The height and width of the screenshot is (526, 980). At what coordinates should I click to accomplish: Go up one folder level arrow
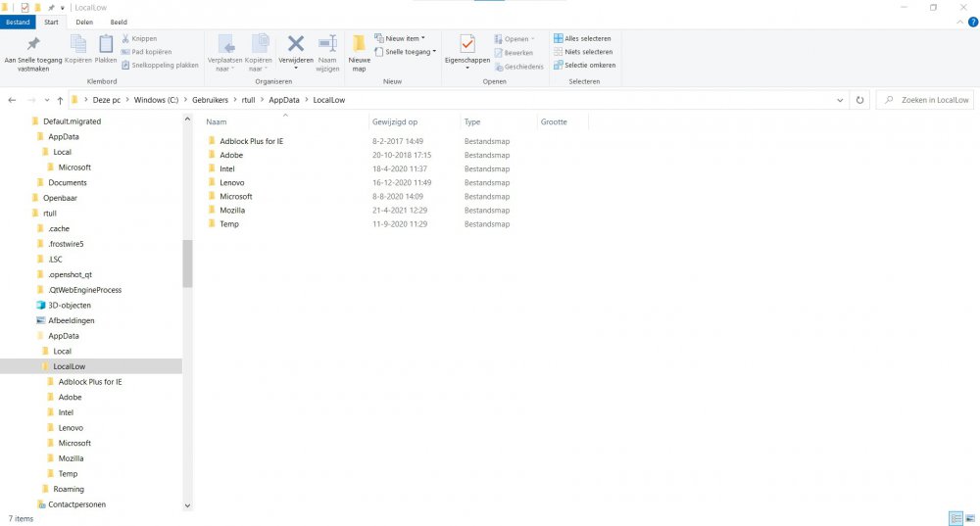tap(60, 100)
